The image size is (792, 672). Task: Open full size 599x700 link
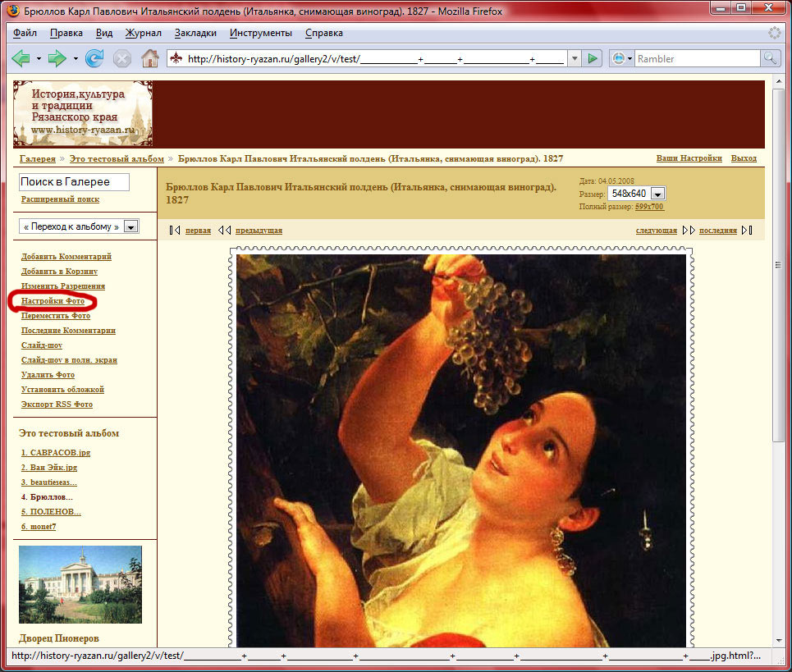click(649, 207)
